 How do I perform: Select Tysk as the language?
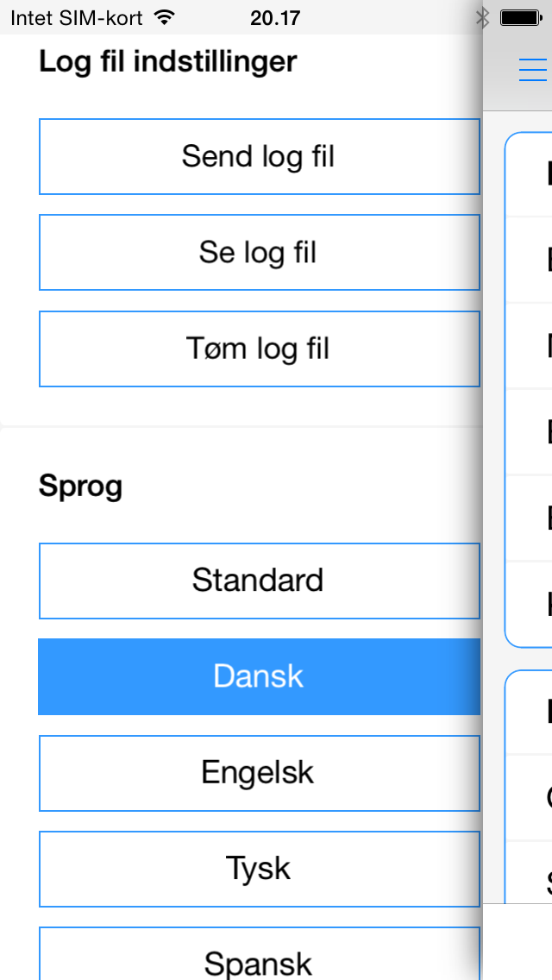click(259, 869)
